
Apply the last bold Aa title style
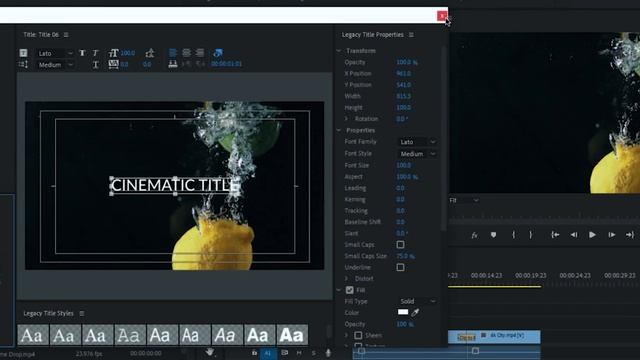coord(292,335)
